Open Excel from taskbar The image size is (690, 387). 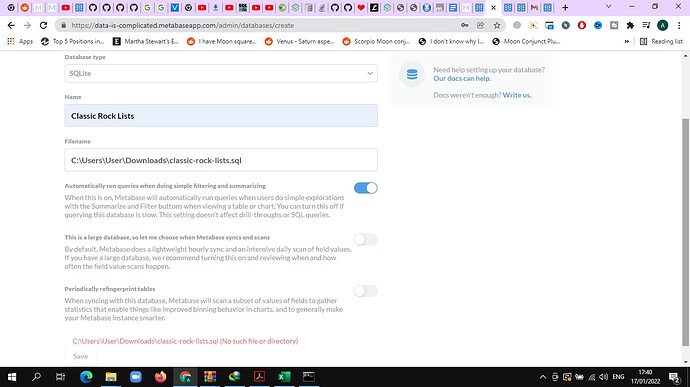point(284,377)
